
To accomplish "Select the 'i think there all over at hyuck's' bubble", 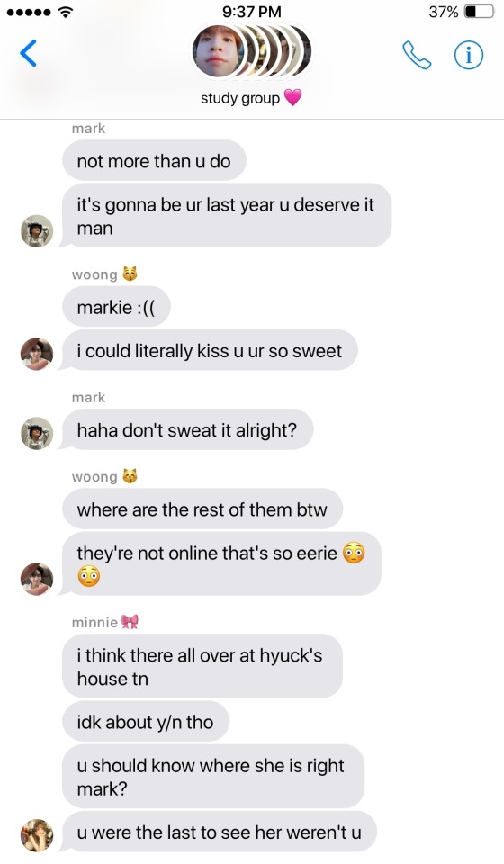I will point(202,667).
